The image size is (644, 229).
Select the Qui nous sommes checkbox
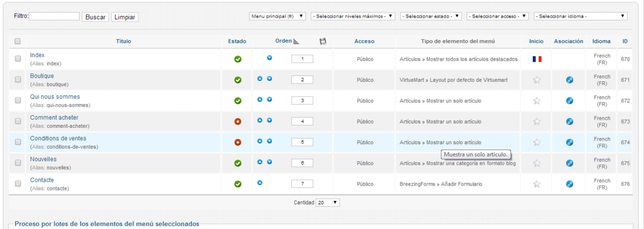click(x=18, y=100)
